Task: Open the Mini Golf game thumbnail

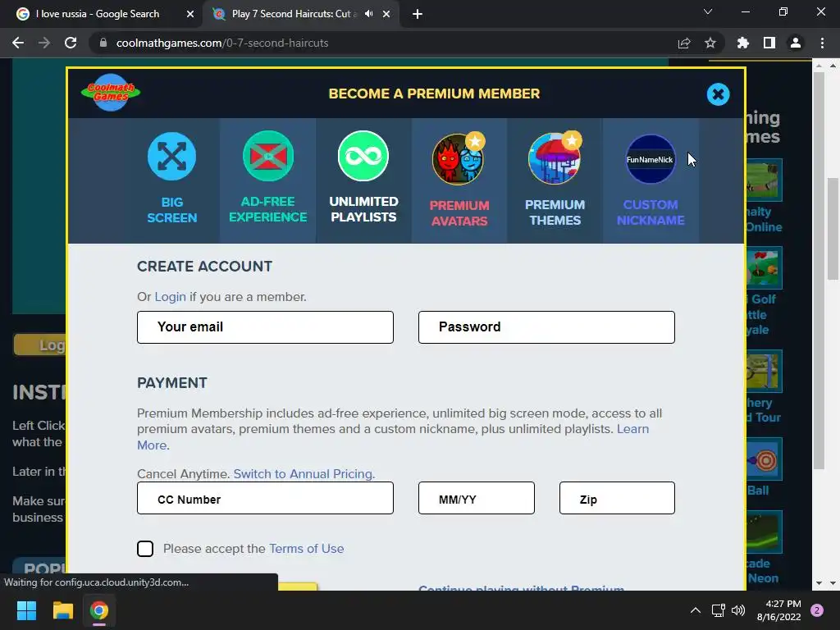Action: click(x=764, y=268)
